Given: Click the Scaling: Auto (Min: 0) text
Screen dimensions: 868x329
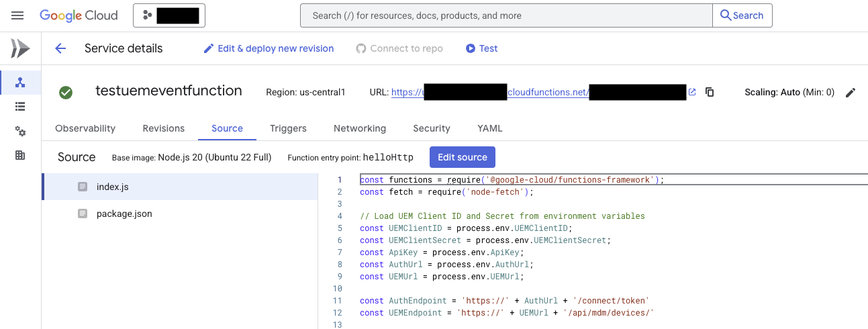Looking at the screenshot, I should (789, 93).
